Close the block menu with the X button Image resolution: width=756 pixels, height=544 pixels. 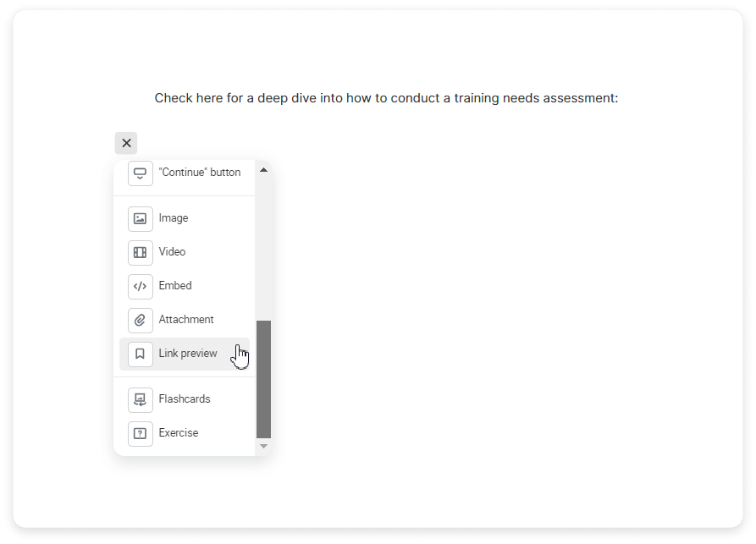coord(126,143)
